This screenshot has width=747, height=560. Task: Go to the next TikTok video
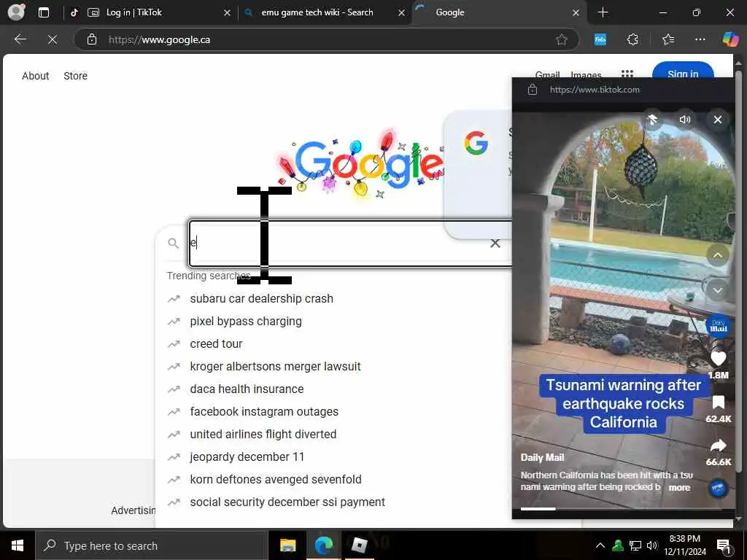[718, 290]
